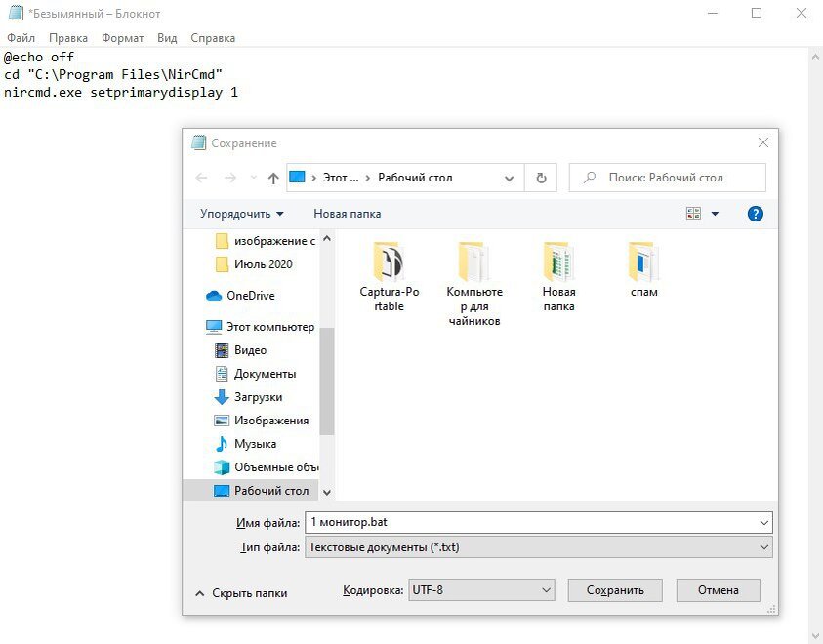823x644 pixels.
Task: Select Рабочий стол in the sidebar
Action: [251, 491]
